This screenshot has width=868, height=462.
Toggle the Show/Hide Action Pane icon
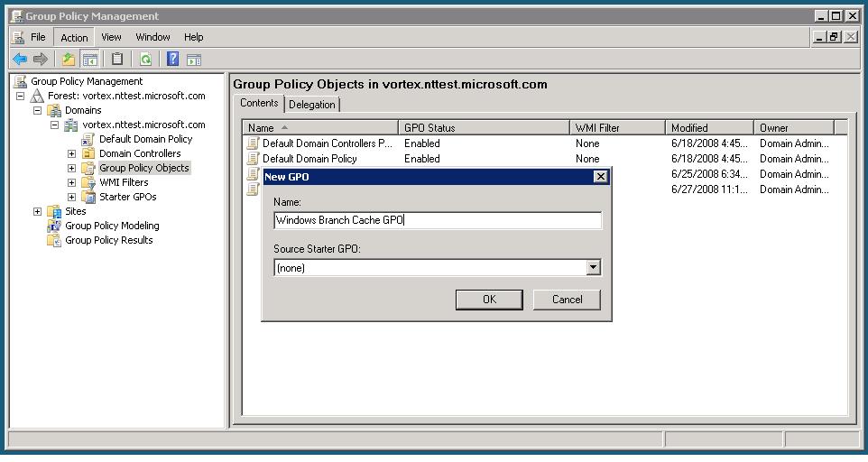[194, 60]
